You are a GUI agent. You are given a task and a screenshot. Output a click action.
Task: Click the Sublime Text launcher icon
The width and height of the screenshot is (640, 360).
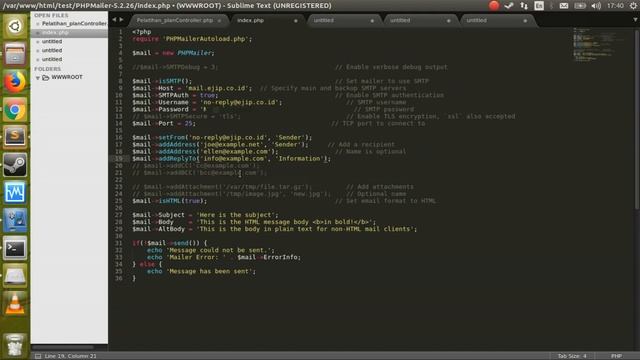(15, 137)
